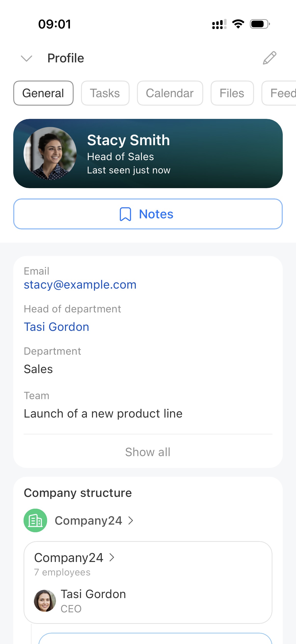296x644 pixels.
Task: Tap the pencil edit profile icon
Action: 269,58
